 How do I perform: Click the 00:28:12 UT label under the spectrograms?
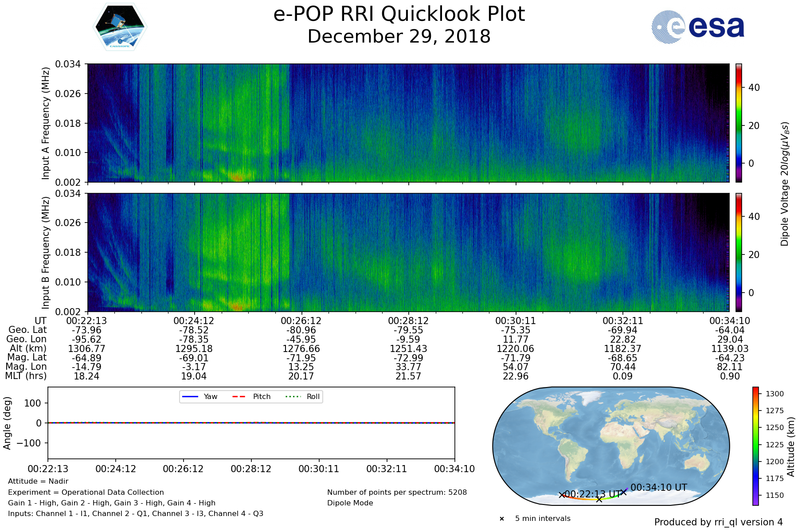pyautogui.click(x=408, y=321)
